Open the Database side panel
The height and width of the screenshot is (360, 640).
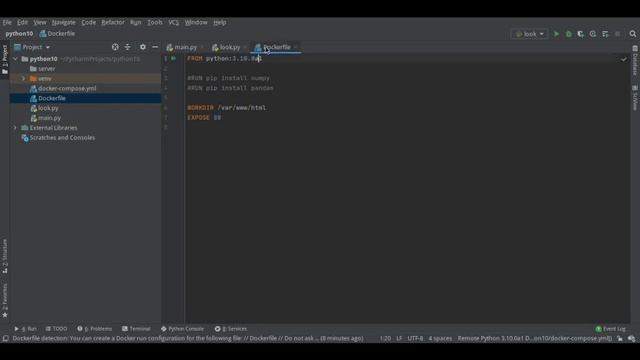tap(635, 60)
